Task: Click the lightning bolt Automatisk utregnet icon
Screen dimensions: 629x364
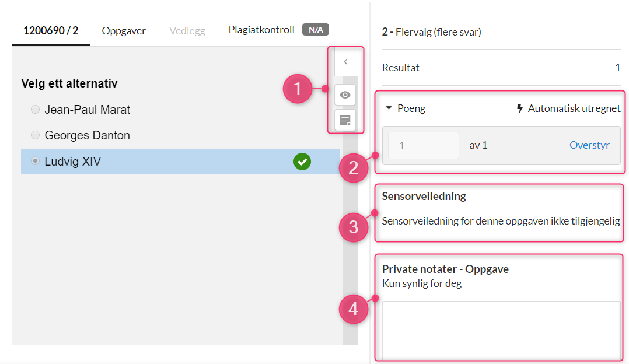Action: pos(520,108)
